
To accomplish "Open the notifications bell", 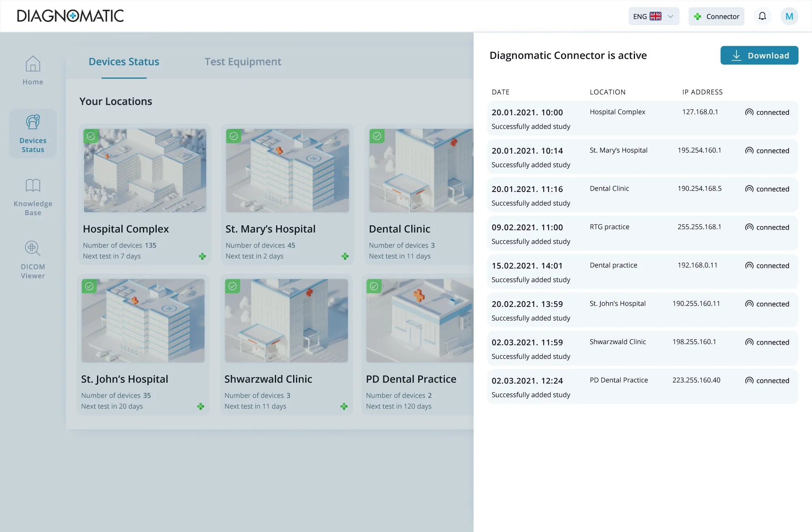I will [x=762, y=16].
